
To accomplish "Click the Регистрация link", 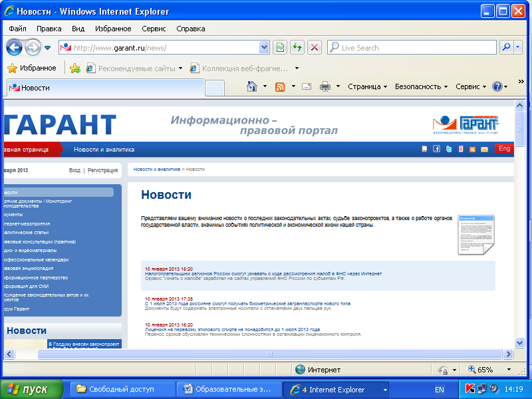I will tap(103, 170).
